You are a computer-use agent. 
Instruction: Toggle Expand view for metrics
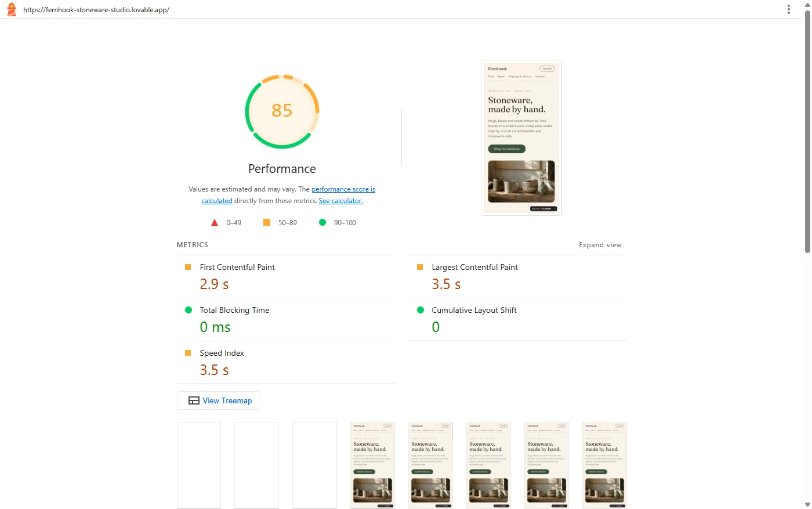click(600, 245)
